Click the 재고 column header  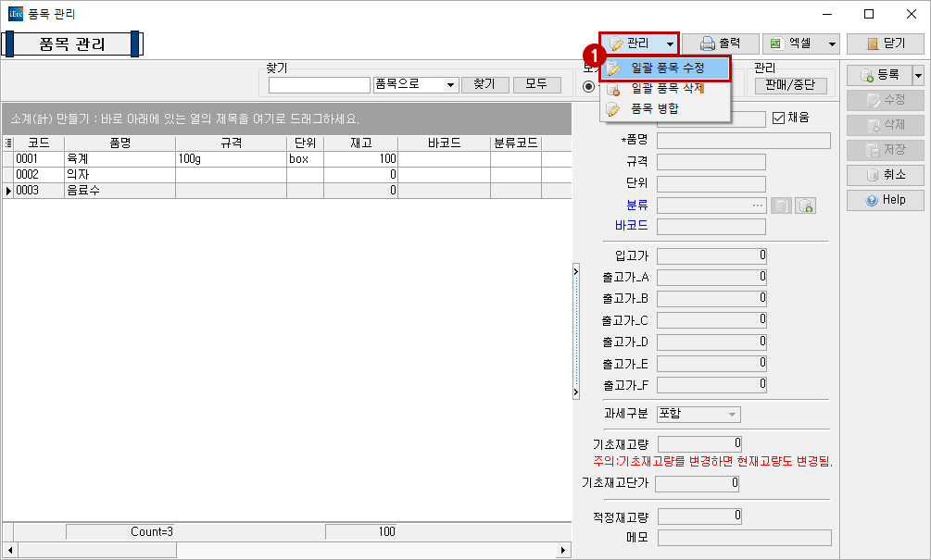pos(361,143)
